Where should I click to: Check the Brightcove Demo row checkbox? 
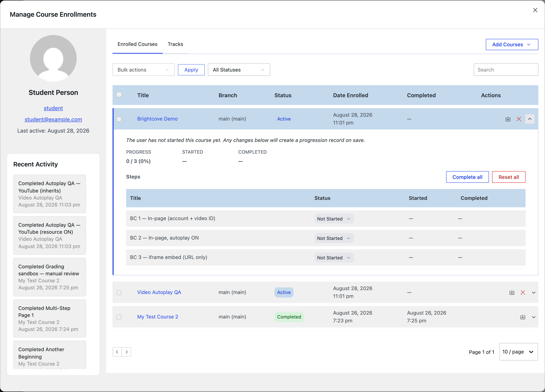(x=119, y=119)
